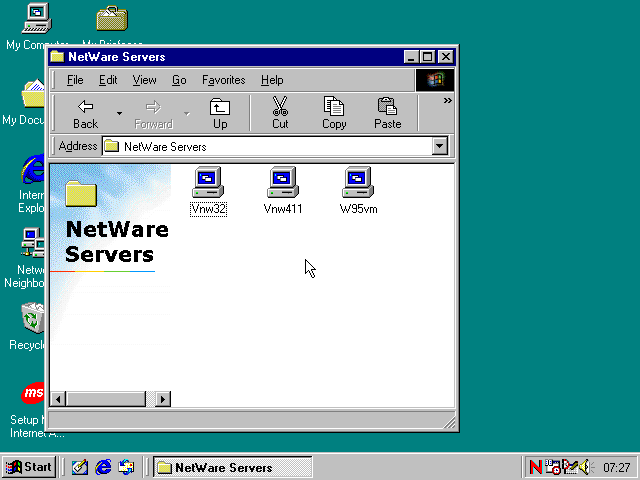Open the Go menu

[x=179, y=80]
